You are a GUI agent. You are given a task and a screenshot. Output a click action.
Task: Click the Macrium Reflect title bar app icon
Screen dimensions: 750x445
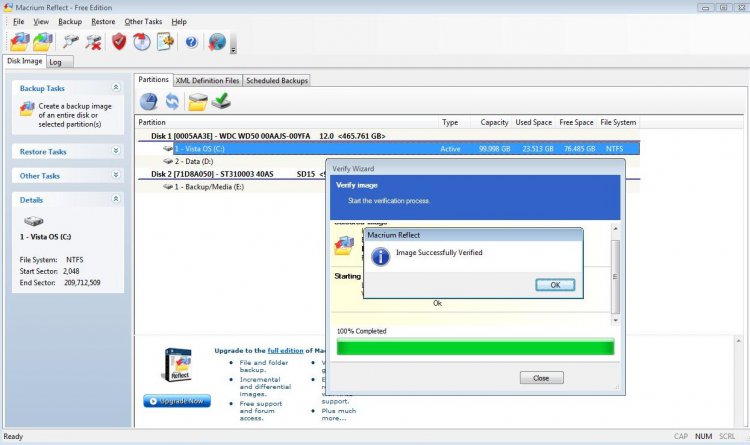pos(8,7)
